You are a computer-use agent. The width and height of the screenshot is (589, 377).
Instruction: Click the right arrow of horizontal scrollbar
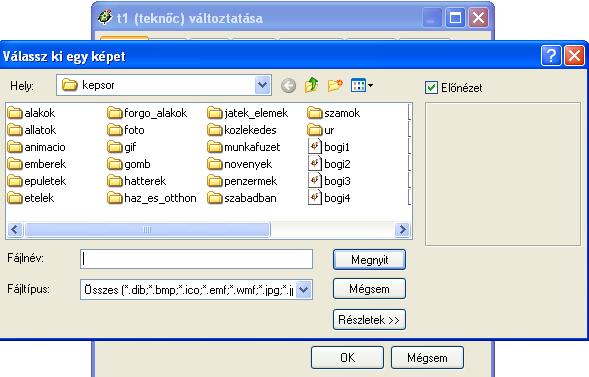pos(402,229)
